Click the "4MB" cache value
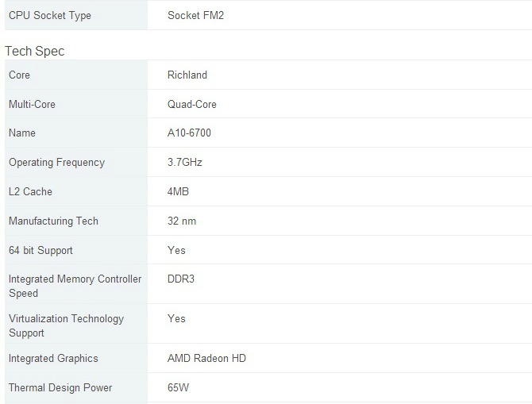The width and height of the screenshot is (532, 404). pos(178,191)
